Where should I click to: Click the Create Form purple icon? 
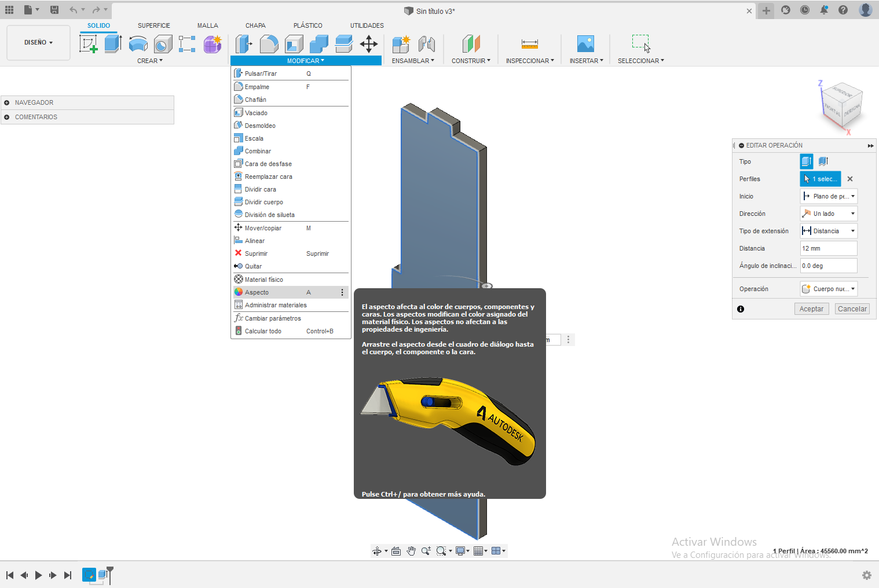[x=213, y=44]
